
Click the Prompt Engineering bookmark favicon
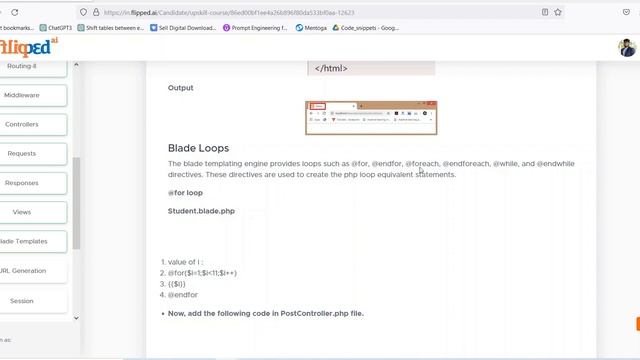point(226,28)
